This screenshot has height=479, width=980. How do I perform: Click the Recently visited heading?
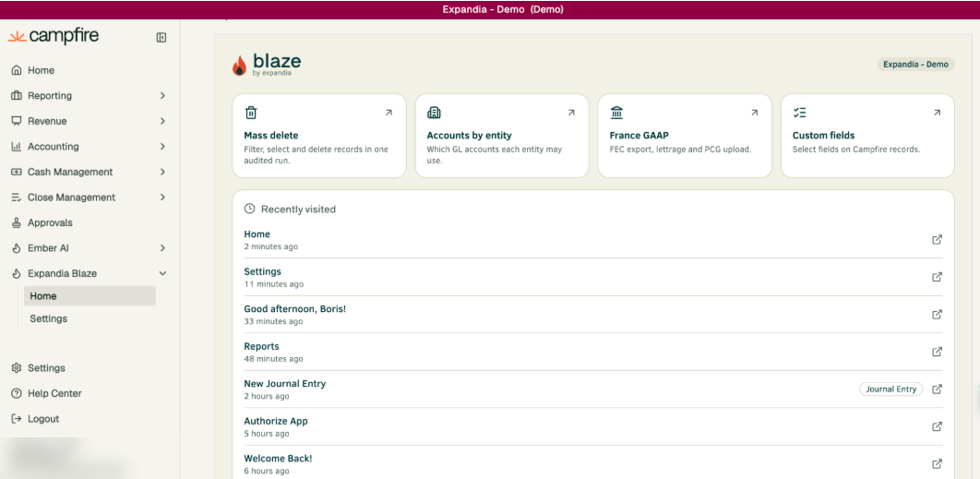click(x=298, y=209)
